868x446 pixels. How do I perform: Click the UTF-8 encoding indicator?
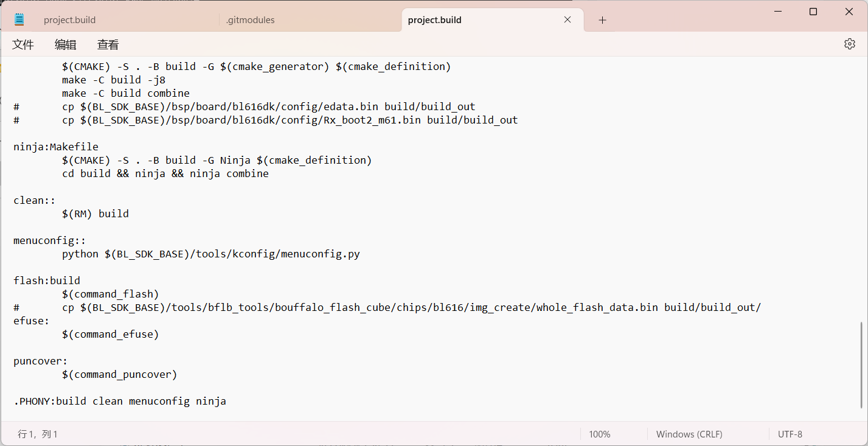click(x=790, y=434)
